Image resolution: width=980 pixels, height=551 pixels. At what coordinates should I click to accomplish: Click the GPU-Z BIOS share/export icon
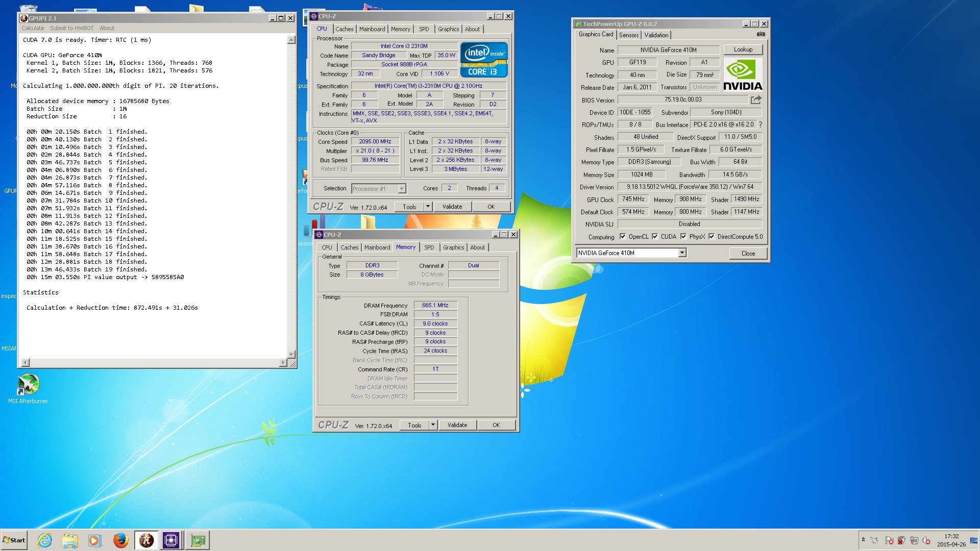(x=756, y=99)
